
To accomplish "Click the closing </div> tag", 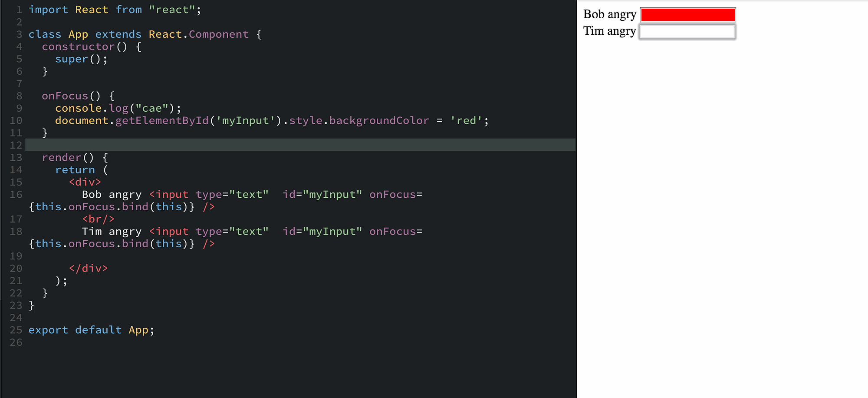I will (88, 268).
